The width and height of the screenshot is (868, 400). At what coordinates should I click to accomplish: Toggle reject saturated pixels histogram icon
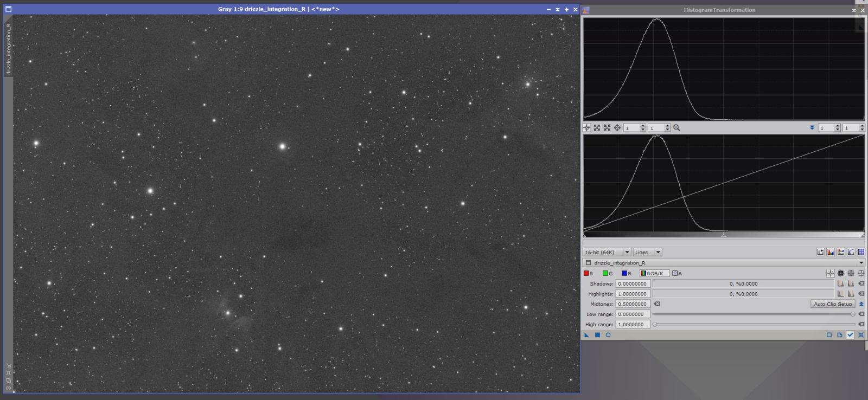(820, 252)
